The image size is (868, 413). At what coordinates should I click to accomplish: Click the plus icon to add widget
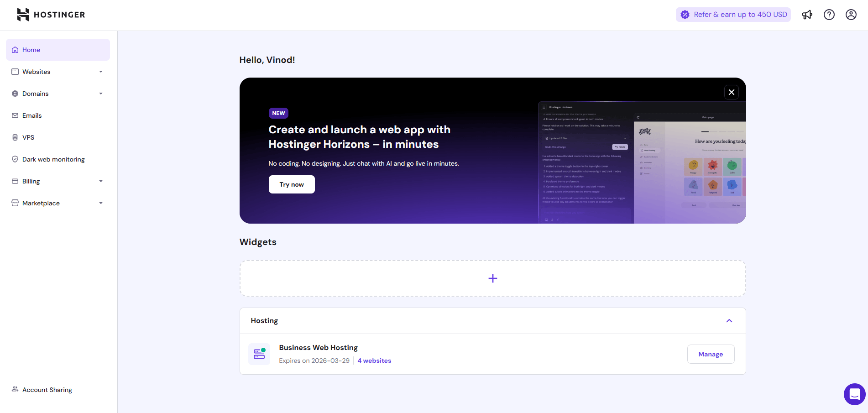pos(493,278)
